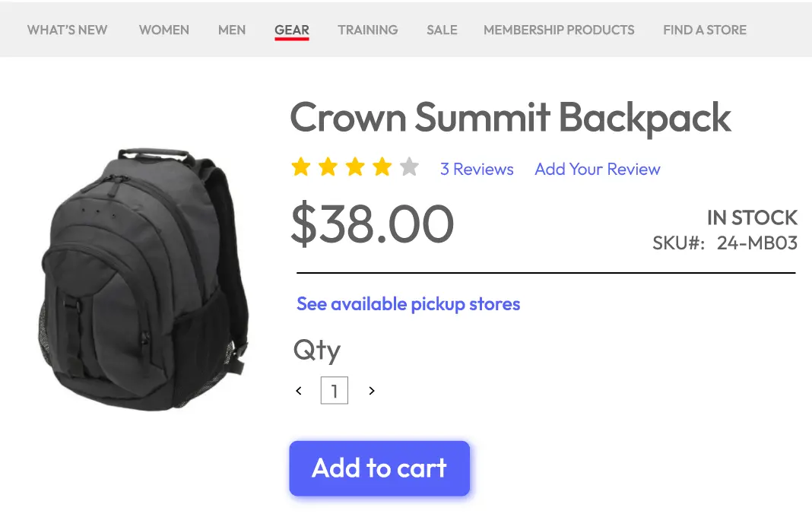Click the Add Your Review link
812x514 pixels.
(598, 170)
